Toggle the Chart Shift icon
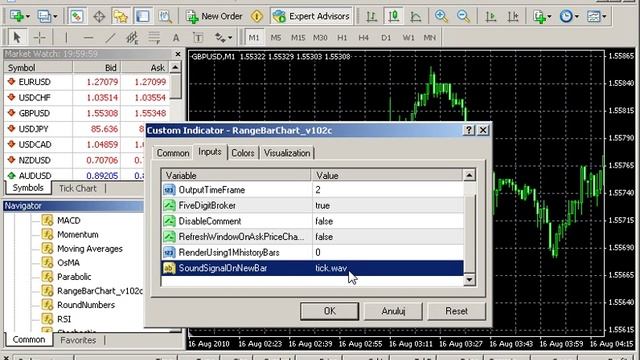 click(513, 16)
